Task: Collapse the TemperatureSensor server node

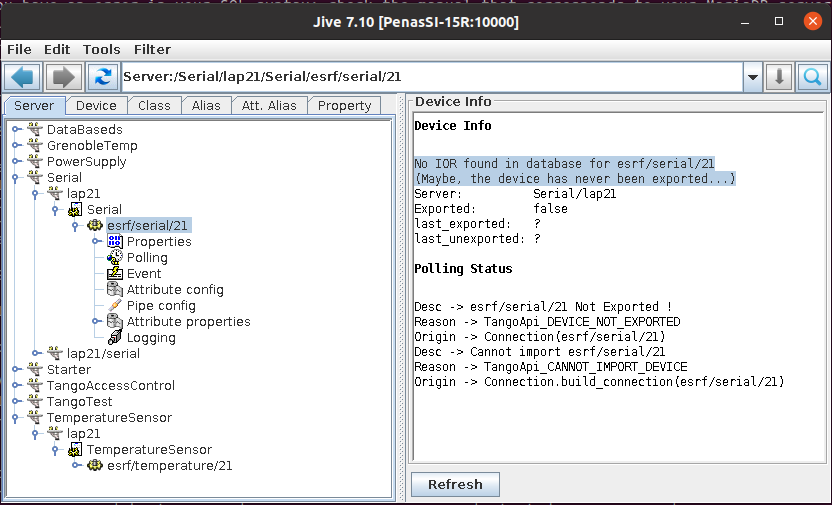Action: pyautogui.click(x=16, y=418)
